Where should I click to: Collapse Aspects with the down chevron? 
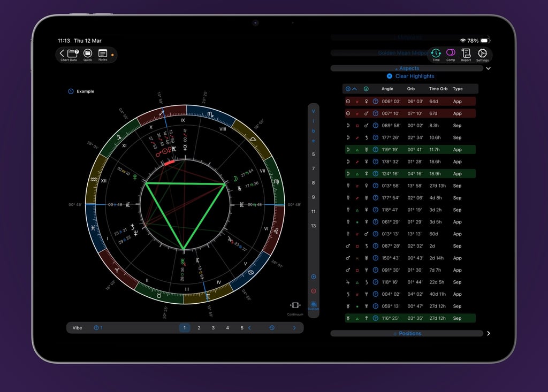coord(488,68)
